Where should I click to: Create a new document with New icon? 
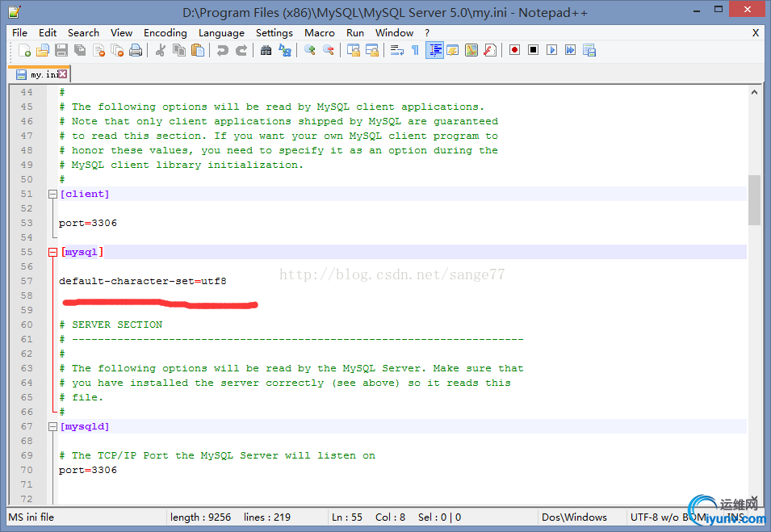click(x=24, y=50)
